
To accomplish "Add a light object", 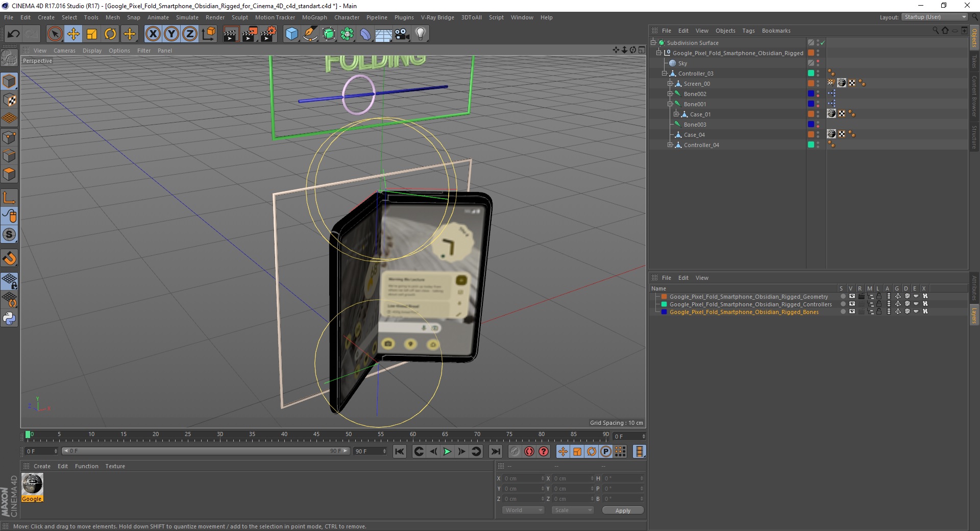I will (420, 34).
